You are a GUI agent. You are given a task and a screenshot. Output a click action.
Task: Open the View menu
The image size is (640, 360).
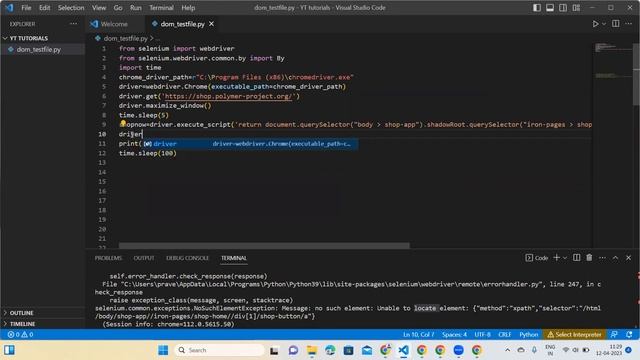click(x=99, y=8)
